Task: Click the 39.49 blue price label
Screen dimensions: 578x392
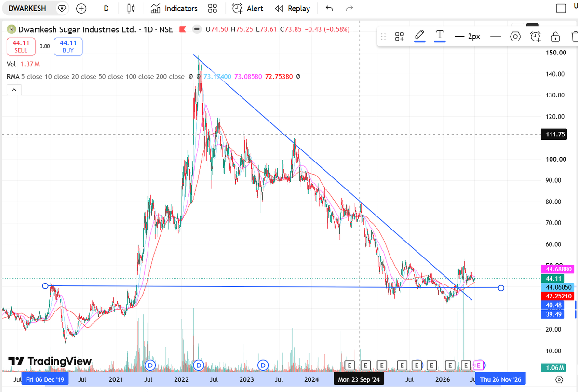Action: [553, 314]
